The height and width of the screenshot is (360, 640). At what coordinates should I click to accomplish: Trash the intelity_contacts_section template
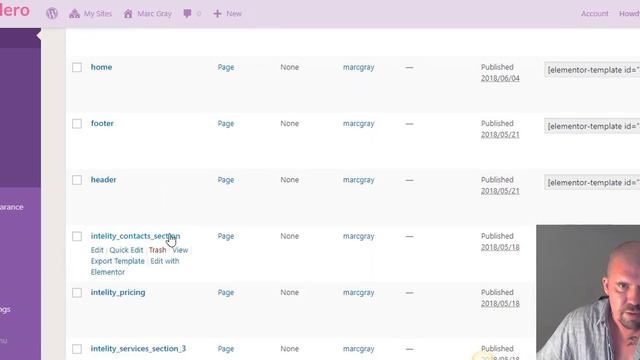[158, 250]
